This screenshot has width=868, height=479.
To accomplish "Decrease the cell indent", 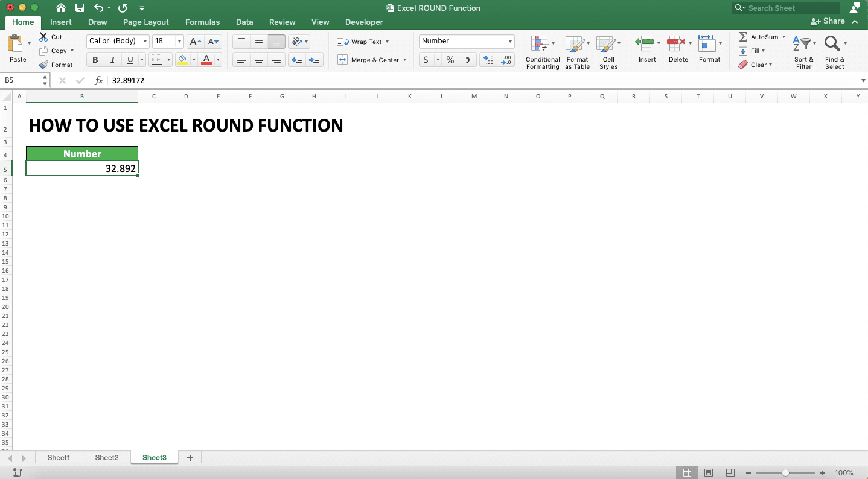I will tap(296, 60).
